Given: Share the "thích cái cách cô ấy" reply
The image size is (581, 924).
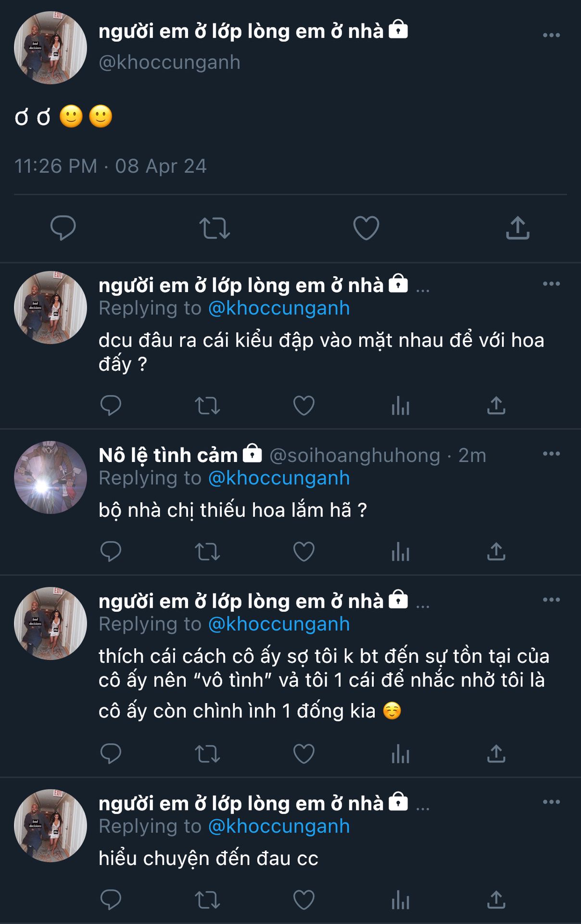Looking at the screenshot, I should click(496, 754).
